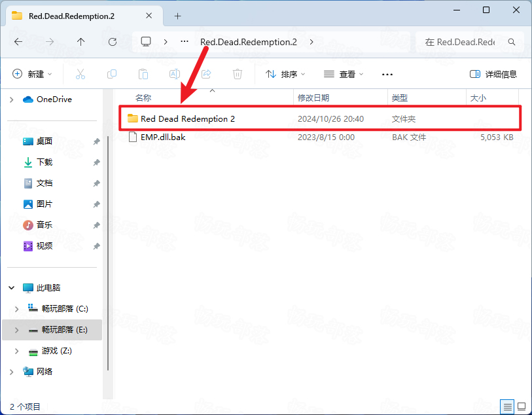532x415 pixels.
Task: Show hidden breadcrumb path ellipsis
Action: [185, 41]
